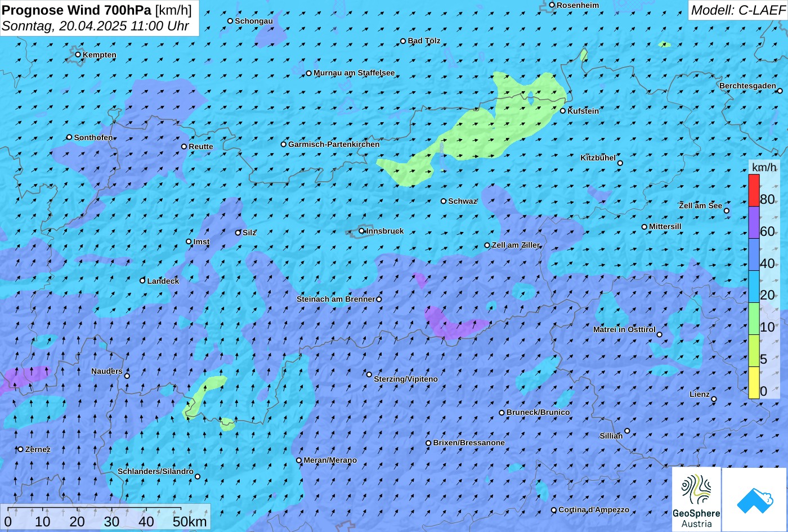
Task: Click the 'Modell: C-LAEF' label
Action: pos(737,10)
